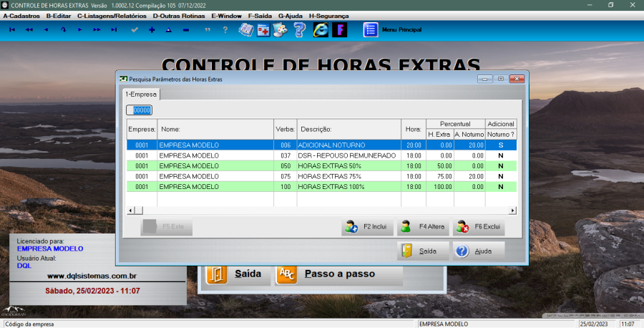644x328 pixels.
Task: Go to first record using navigation arrow
Action: coord(11,30)
